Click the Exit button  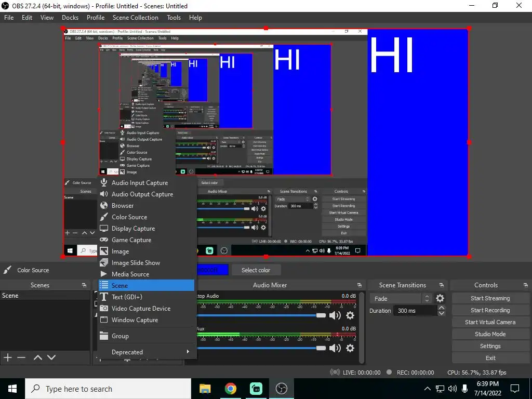tap(490, 358)
